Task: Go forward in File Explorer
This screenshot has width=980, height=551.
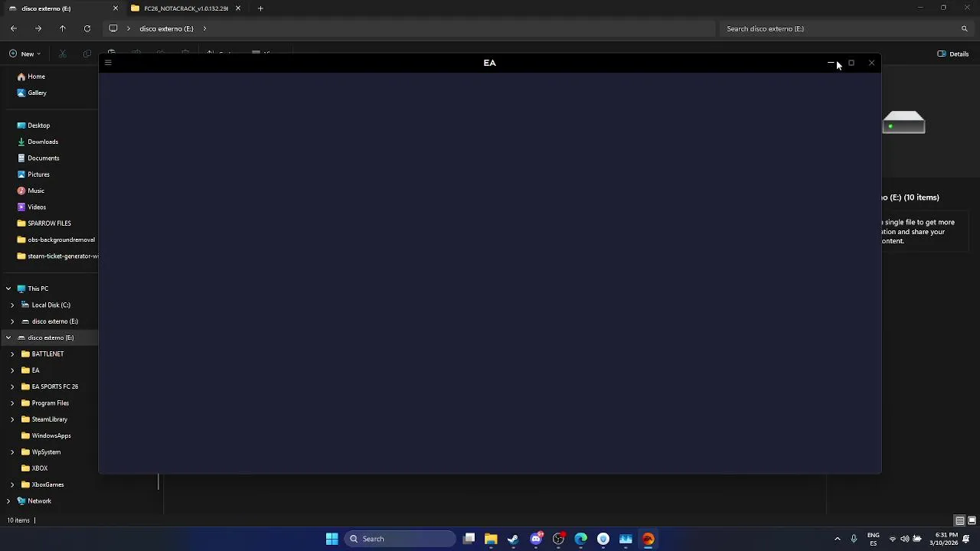Action: coord(38,28)
